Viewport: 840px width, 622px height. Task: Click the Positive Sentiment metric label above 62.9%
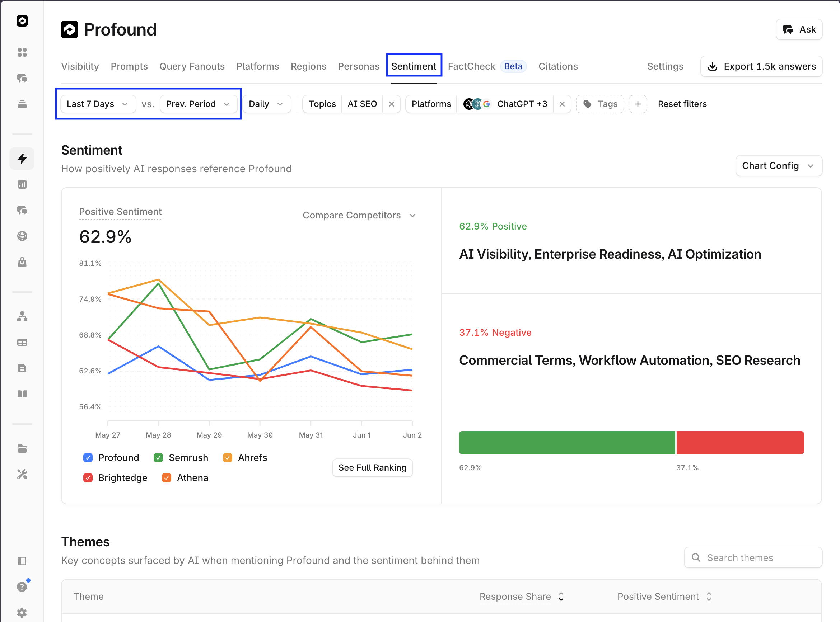click(x=120, y=212)
